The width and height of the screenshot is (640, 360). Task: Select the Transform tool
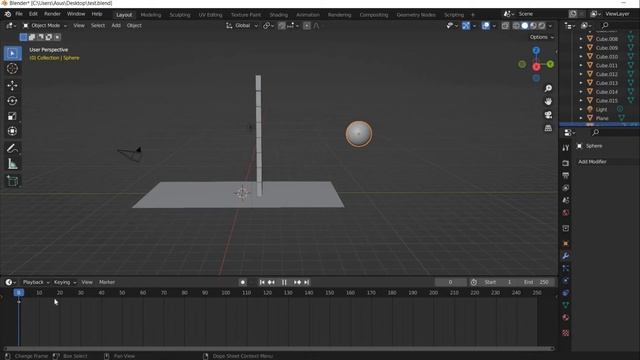(x=12, y=131)
